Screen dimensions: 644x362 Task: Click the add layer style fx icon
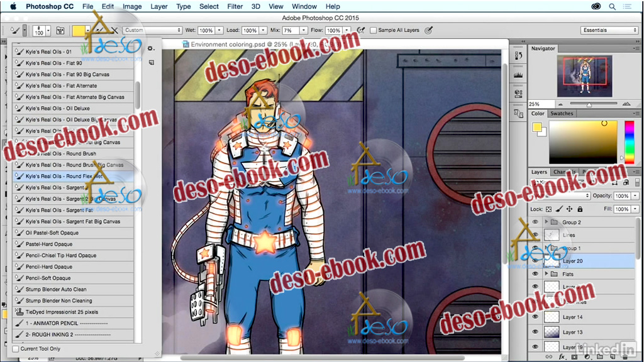pyautogui.click(x=562, y=356)
